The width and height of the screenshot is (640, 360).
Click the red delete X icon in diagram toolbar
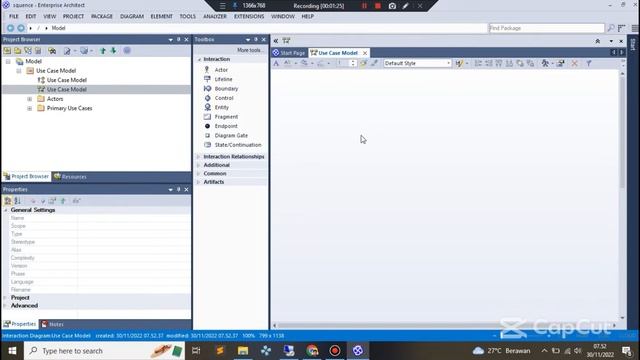pyautogui.click(x=574, y=63)
